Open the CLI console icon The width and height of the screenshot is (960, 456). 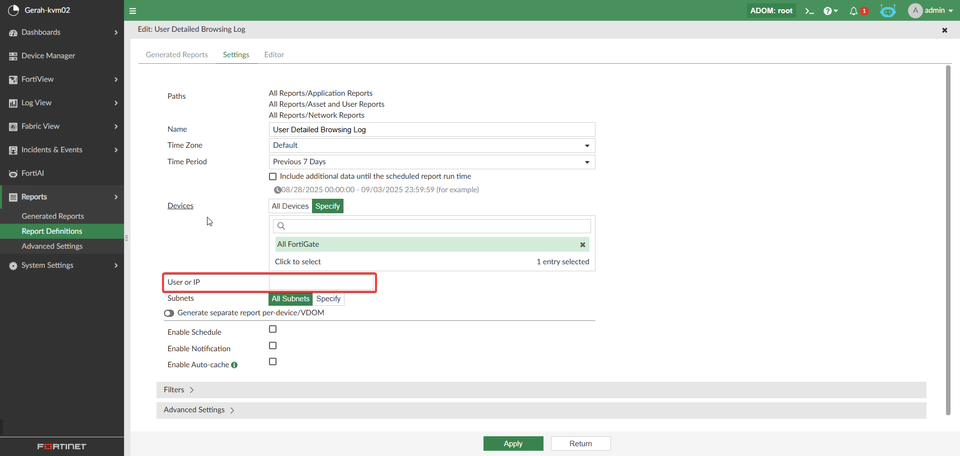[x=809, y=10]
